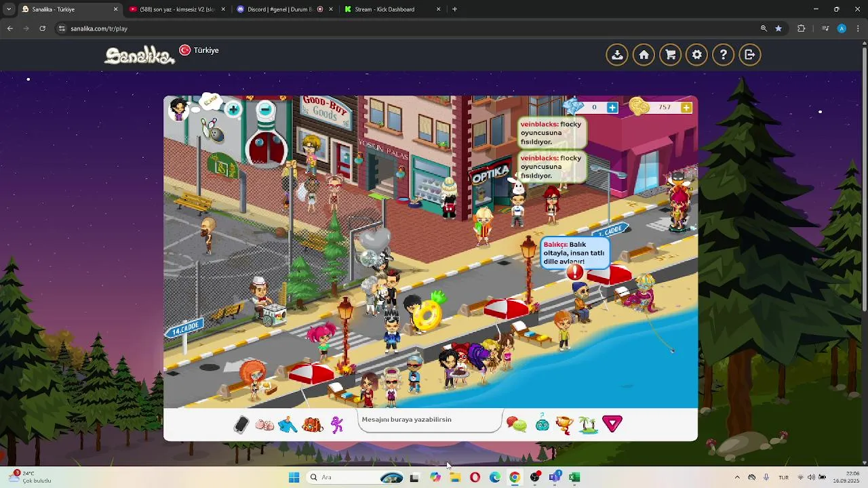Click the player avatar portrait
Screen dimensions: 868x488
[178, 108]
